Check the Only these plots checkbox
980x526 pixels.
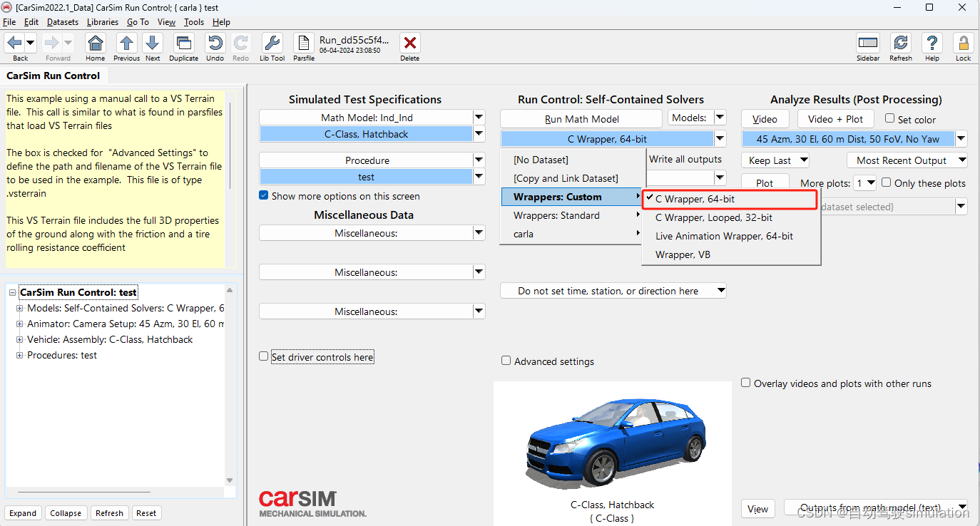pos(886,182)
